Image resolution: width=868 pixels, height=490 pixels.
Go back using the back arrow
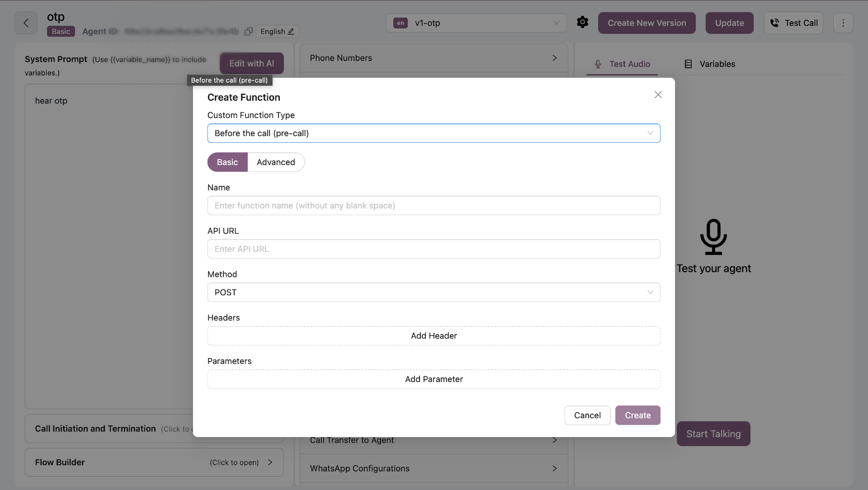(x=26, y=23)
